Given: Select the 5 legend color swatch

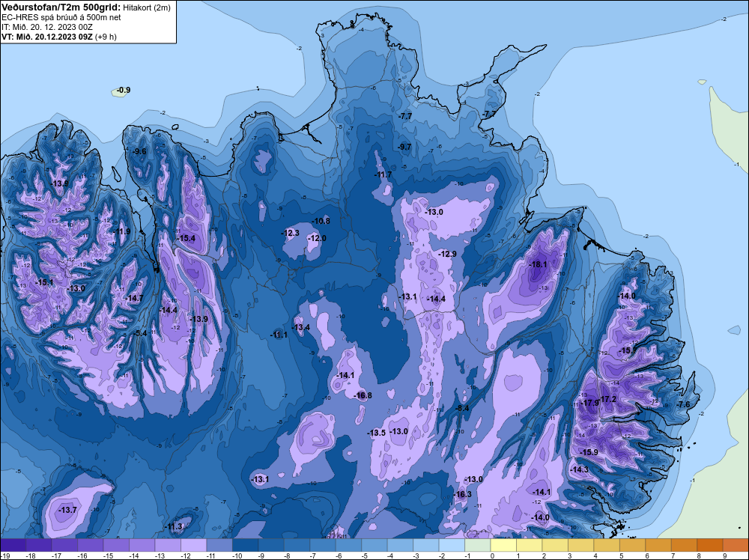Looking at the screenshot, I should (x=632, y=545).
